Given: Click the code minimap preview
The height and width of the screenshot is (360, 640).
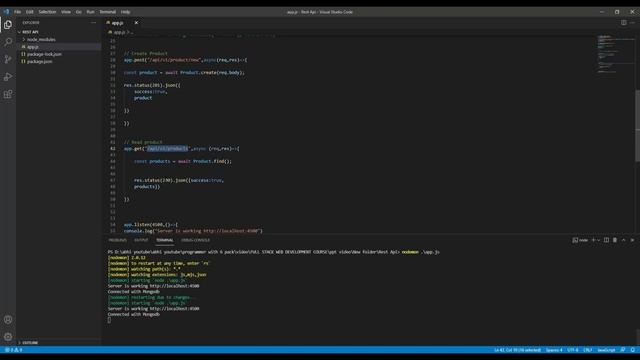Looking at the screenshot, I should (x=615, y=54).
